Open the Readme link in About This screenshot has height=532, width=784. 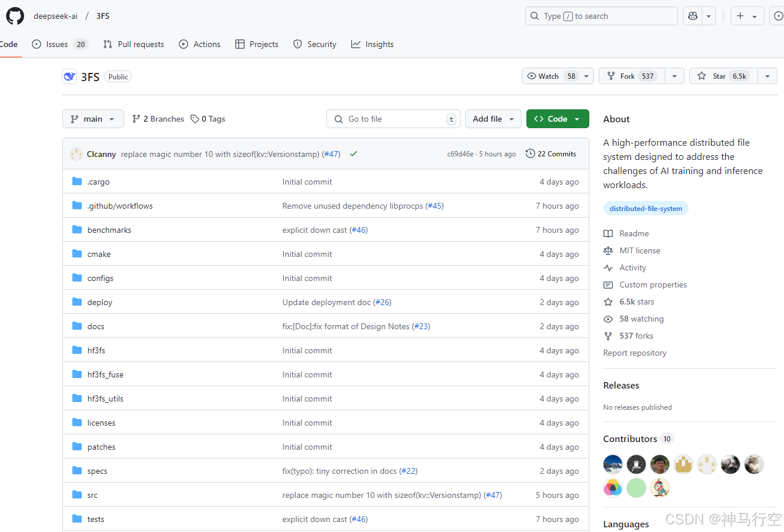point(634,233)
